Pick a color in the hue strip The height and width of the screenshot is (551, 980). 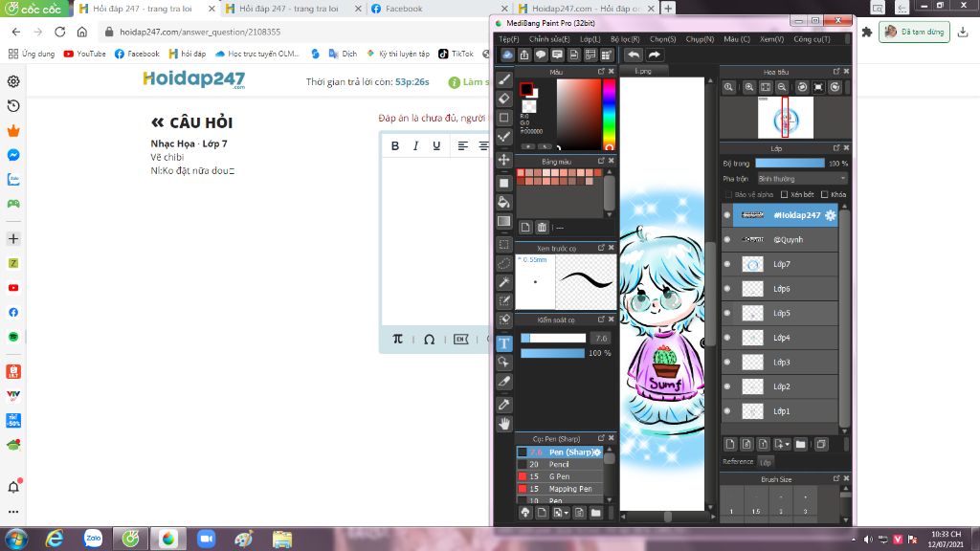(x=609, y=115)
